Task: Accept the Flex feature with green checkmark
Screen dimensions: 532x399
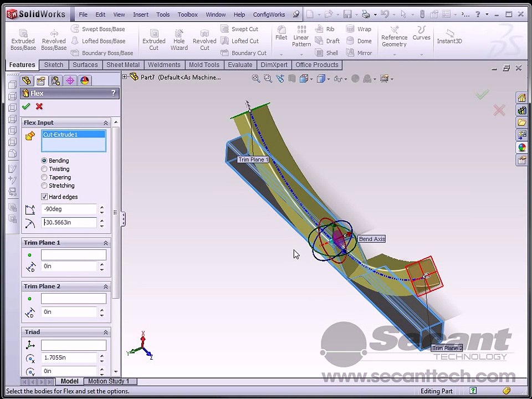Action: point(26,106)
